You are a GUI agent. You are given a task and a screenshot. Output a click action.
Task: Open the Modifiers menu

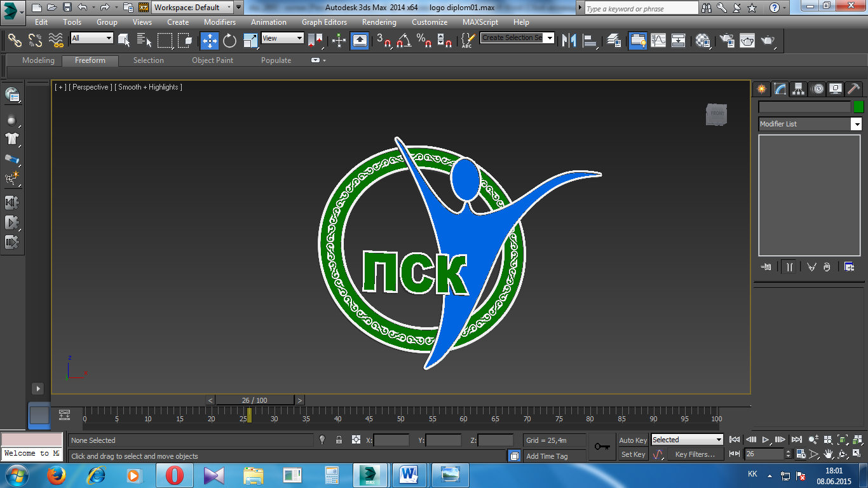pyautogui.click(x=220, y=22)
